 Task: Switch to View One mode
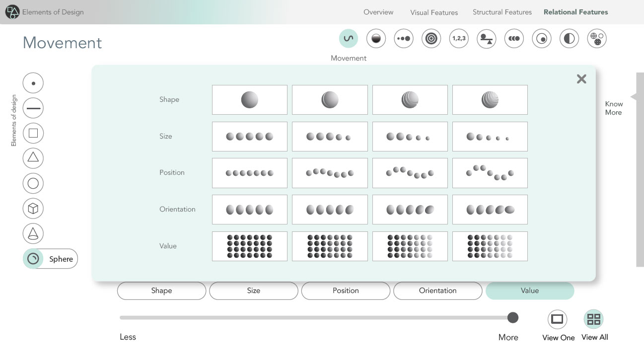(x=557, y=319)
